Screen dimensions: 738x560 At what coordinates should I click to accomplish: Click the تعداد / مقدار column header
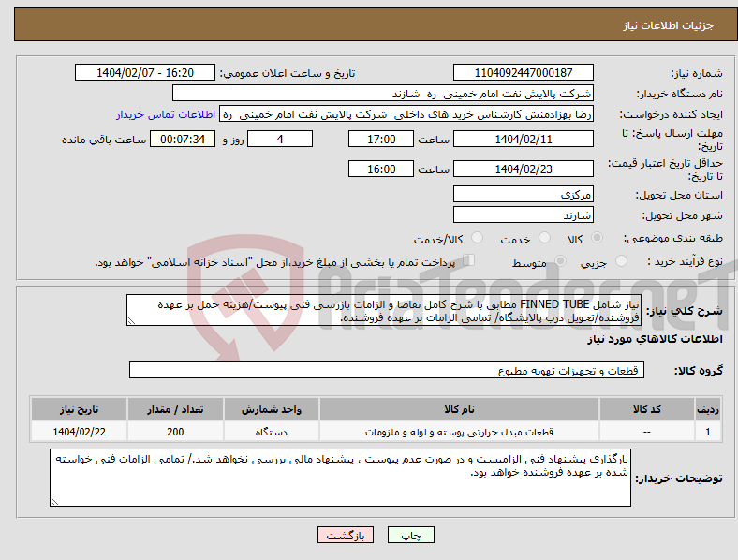[175, 409]
